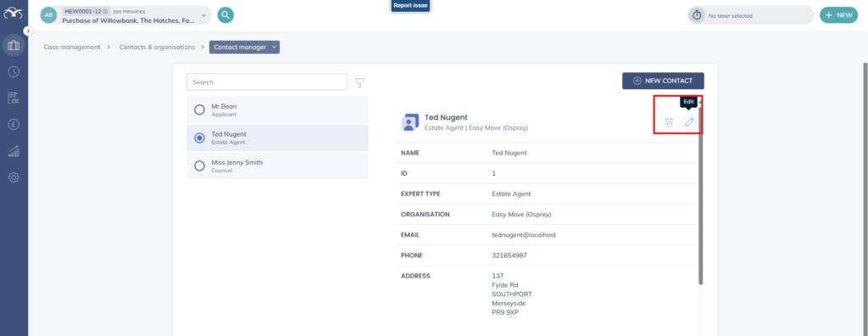Edit contact with the pencil icon
Screen dimensions: 868x336
tap(688, 122)
